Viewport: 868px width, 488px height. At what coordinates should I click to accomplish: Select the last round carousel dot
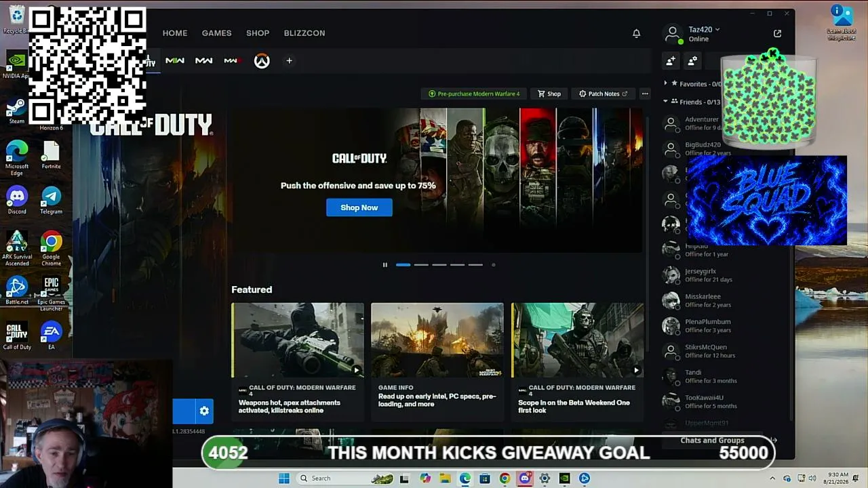493,265
